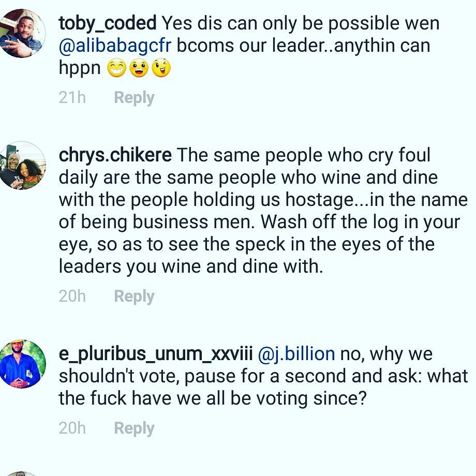Reply to toby_coded's comment
This screenshot has height=476, width=476.
pyautogui.click(x=134, y=97)
